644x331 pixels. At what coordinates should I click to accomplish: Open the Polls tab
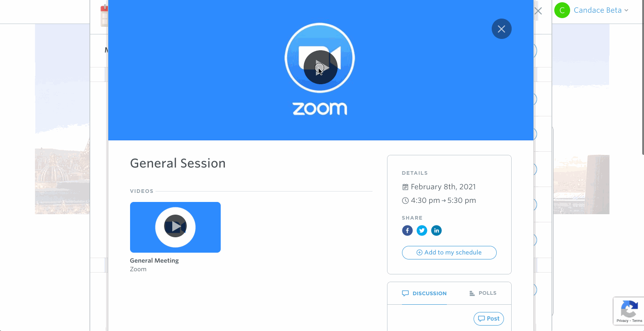pos(483,293)
